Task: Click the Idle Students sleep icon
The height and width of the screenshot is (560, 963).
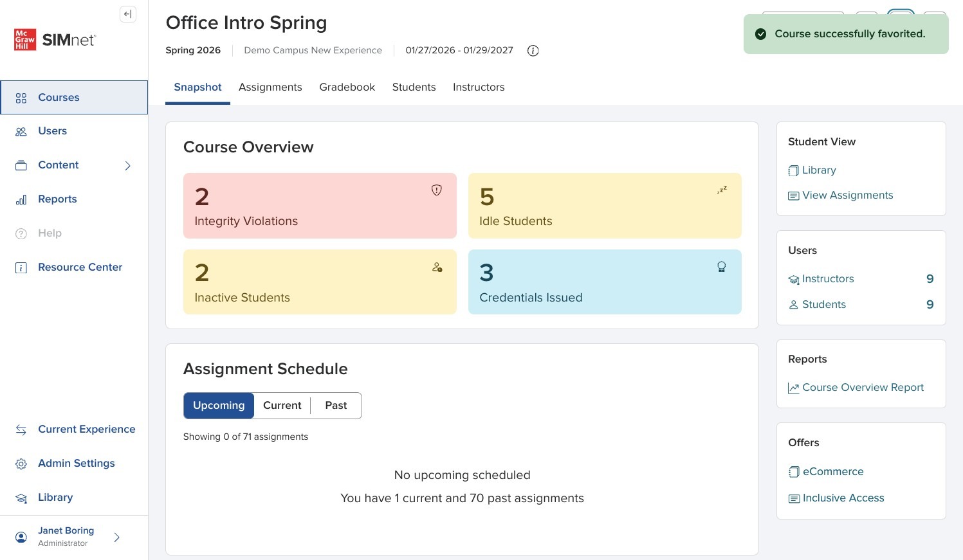Action: pyautogui.click(x=722, y=190)
